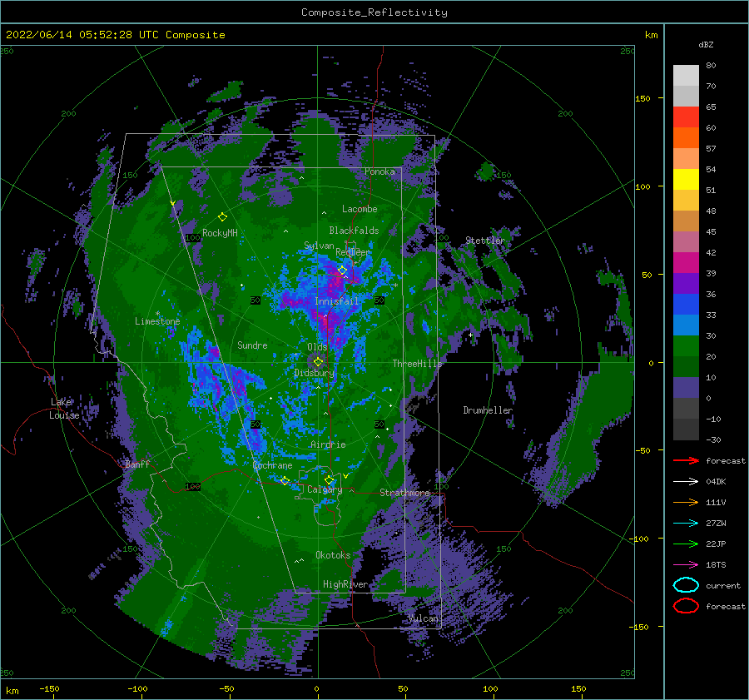
Task: Click the yellow diamond marker at Olds radar center
Action: (x=318, y=362)
